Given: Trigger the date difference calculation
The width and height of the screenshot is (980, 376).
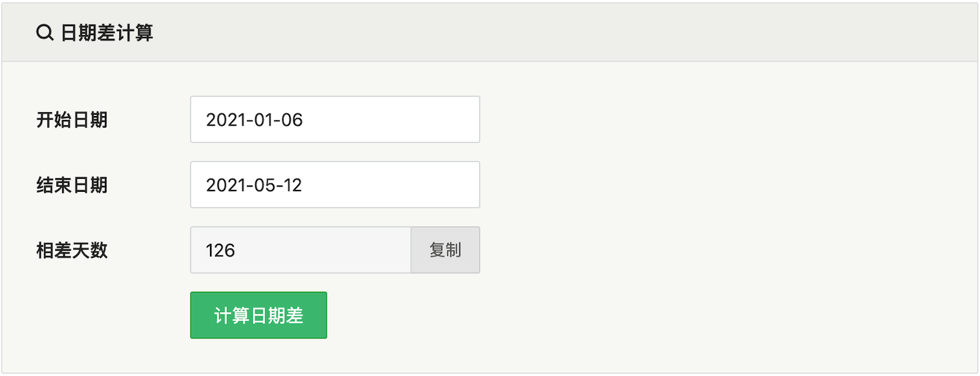Looking at the screenshot, I should [258, 314].
